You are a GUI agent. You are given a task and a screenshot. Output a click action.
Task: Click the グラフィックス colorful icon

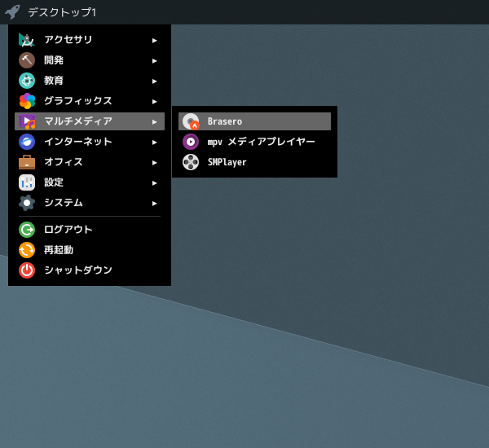pos(27,101)
